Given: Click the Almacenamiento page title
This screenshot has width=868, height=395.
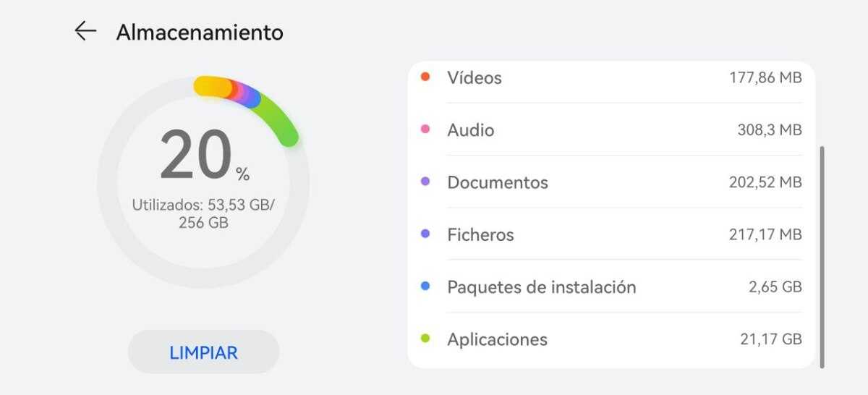Looking at the screenshot, I should (x=200, y=33).
